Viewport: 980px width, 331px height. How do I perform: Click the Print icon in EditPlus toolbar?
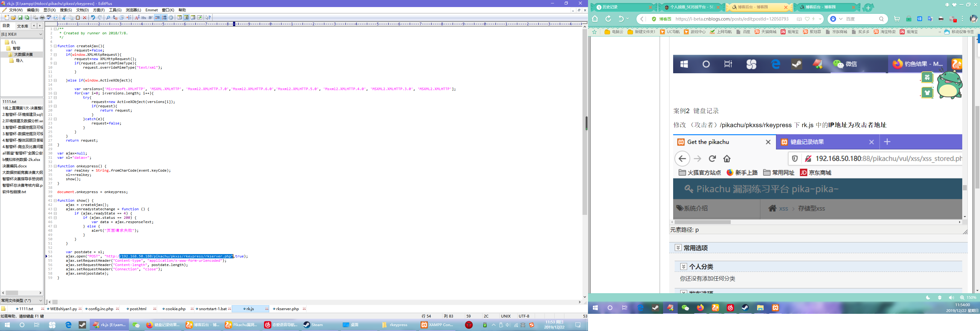pyautogui.click(x=42, y=17)
